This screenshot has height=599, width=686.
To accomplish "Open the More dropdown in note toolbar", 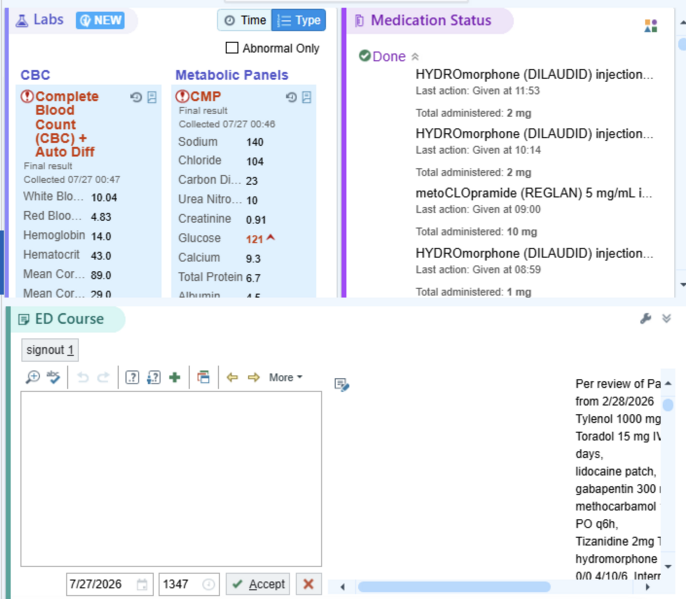I will [285, 377].
